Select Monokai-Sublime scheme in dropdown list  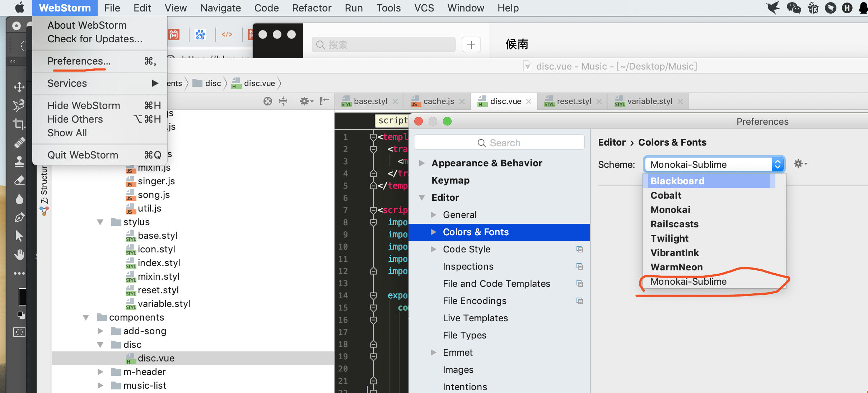tap(688, 281)
